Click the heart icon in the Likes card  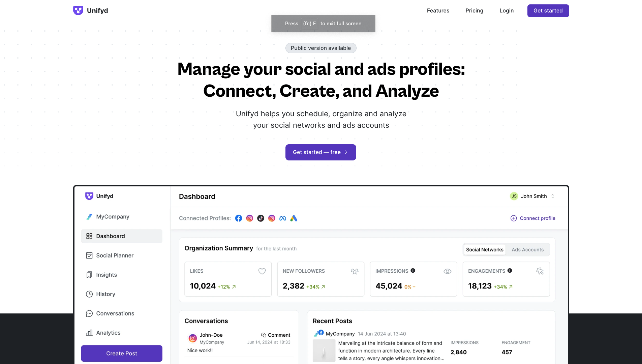(262, 271)
